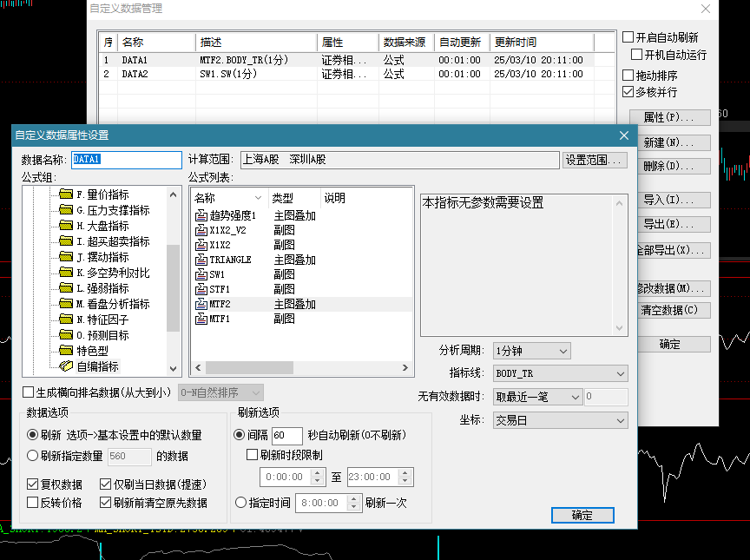Click the 间隔 60 seconds input field
Viewport: 750px width, 560px height.
(x=287, y=435)
